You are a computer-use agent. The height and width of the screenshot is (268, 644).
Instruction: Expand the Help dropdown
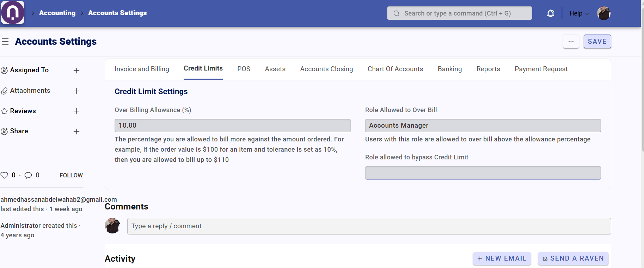point(579,13)
